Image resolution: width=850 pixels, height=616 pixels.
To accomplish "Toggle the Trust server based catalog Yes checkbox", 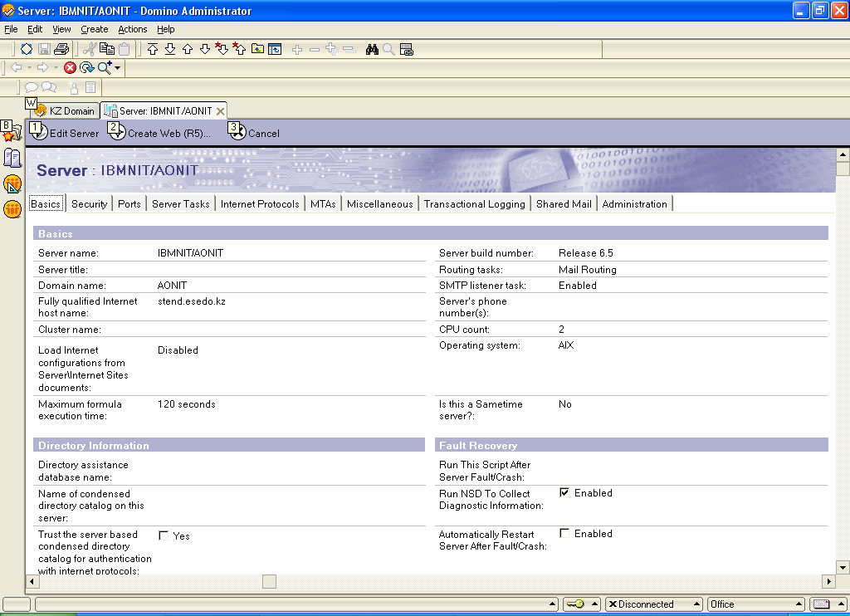I will (x=164, y=535).
